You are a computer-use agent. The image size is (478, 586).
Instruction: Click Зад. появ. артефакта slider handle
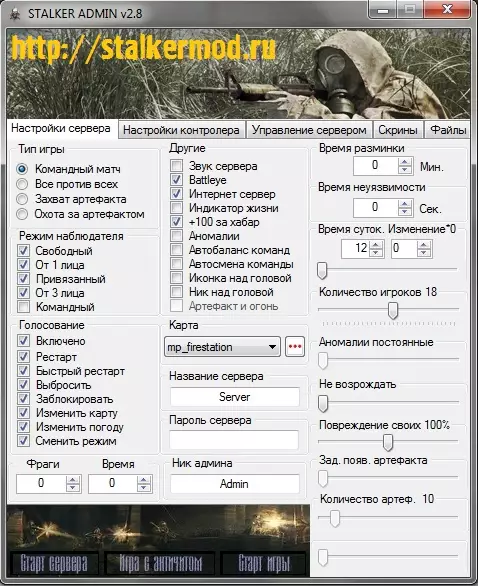[x=323, y=478]
